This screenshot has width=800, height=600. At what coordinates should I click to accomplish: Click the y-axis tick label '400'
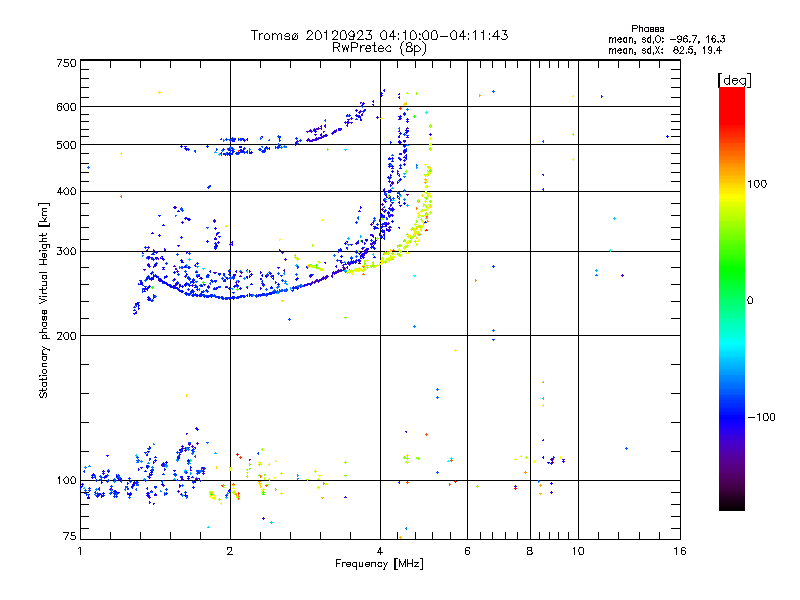[x=66, y=192]
